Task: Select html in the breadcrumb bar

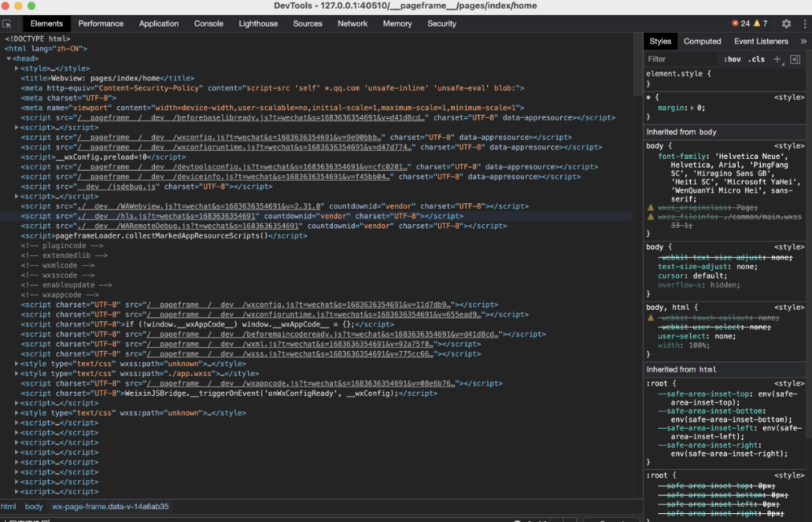Action: click(8, 506)
